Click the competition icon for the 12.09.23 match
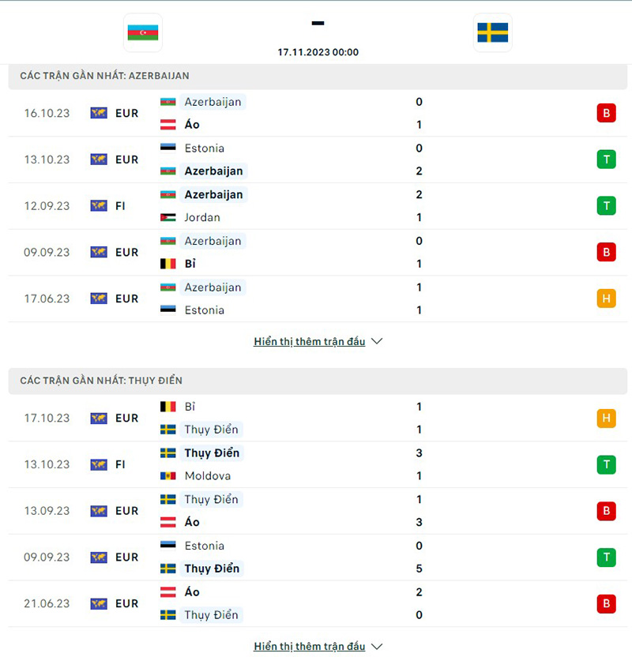The width and height of the screenshot is (632, 672). [x=99, y=206]
